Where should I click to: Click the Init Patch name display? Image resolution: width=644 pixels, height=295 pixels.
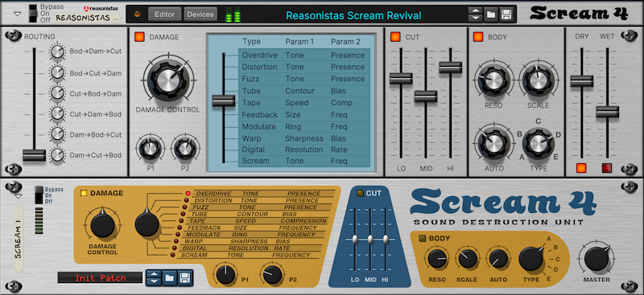(100, 278)
